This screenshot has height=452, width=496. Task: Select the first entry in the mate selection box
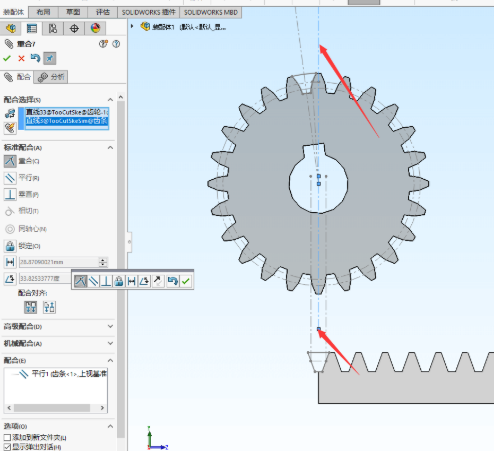tap(67, 112)
